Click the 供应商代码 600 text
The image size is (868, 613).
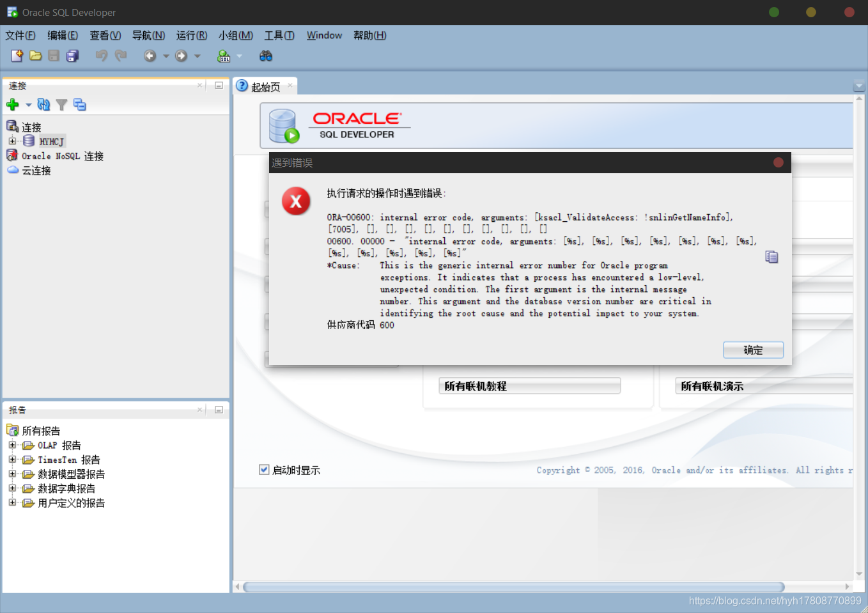point(360,325)
